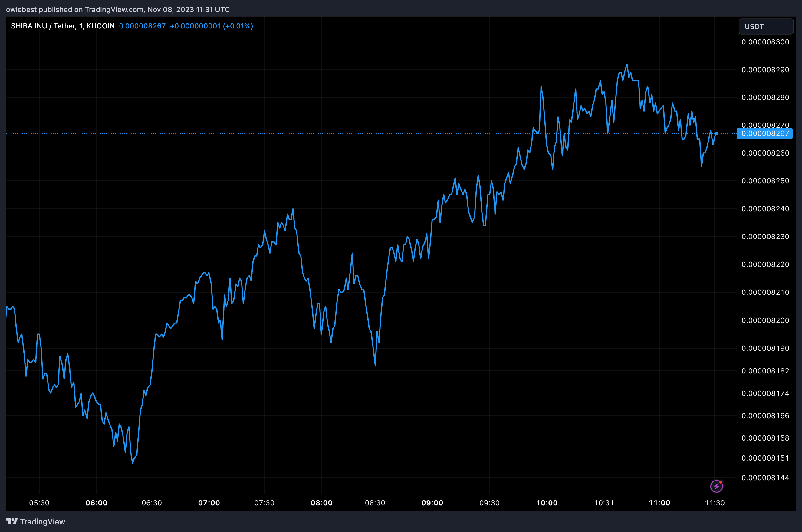Click the 06:00 time axis label

click(x=96, y=503)
